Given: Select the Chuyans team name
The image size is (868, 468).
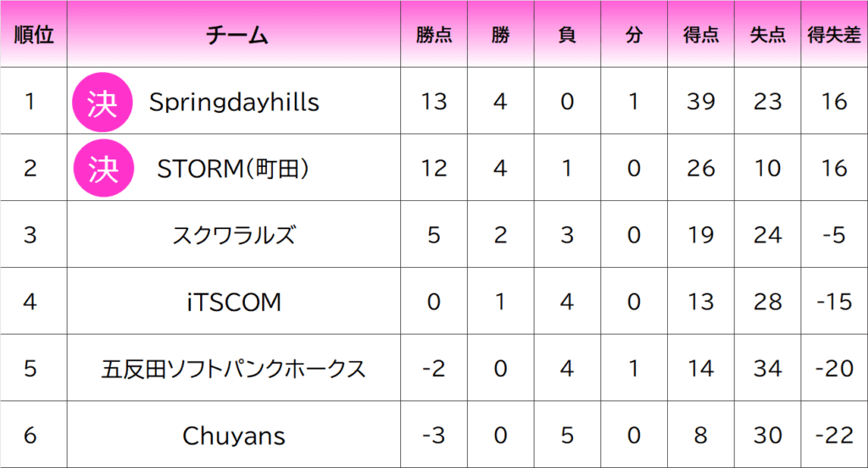Looking at the screenshot, I should [x=234, y=436].
